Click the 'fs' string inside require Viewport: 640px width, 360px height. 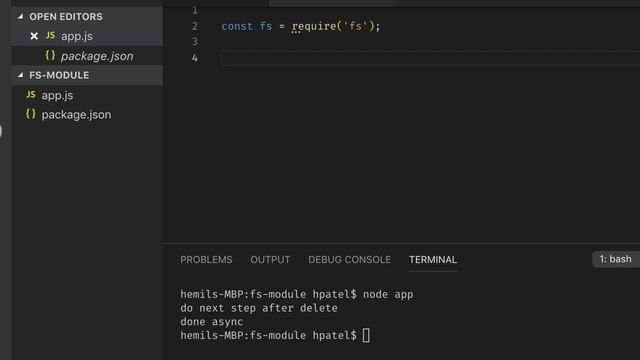click(x=356, y=27)
